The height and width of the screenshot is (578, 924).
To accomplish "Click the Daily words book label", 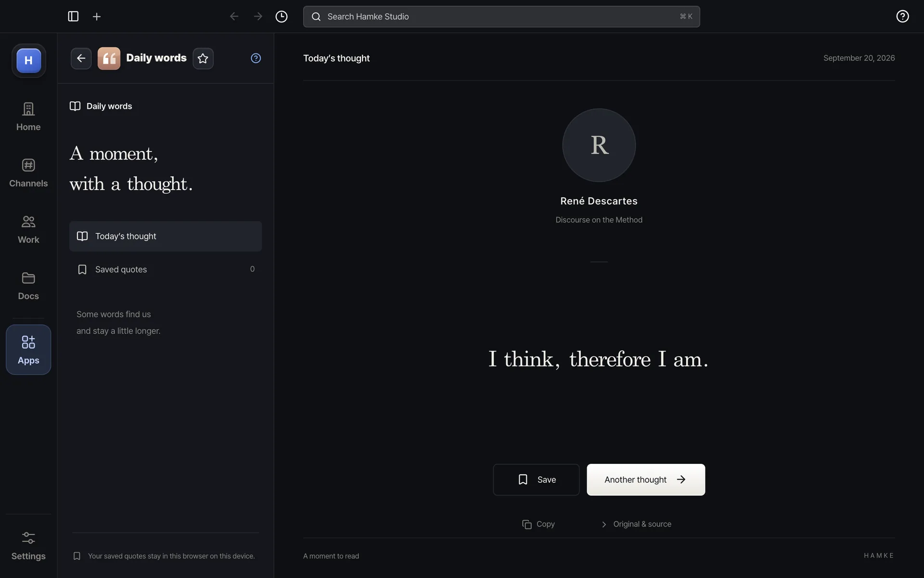I will [101, 106].
